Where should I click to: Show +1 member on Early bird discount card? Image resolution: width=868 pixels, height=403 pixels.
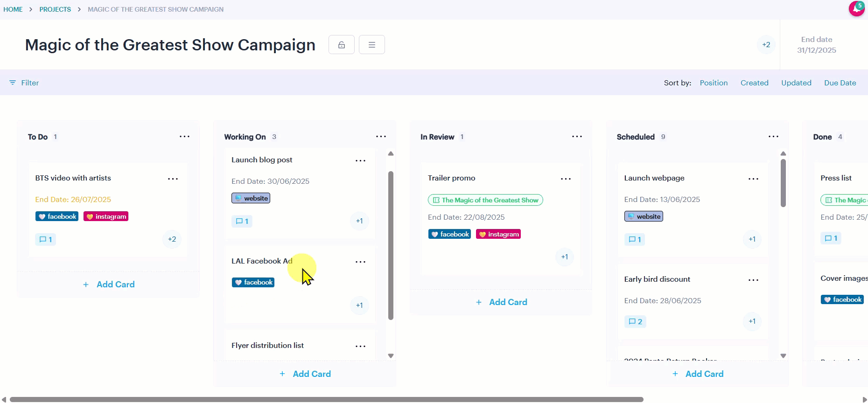752,321
